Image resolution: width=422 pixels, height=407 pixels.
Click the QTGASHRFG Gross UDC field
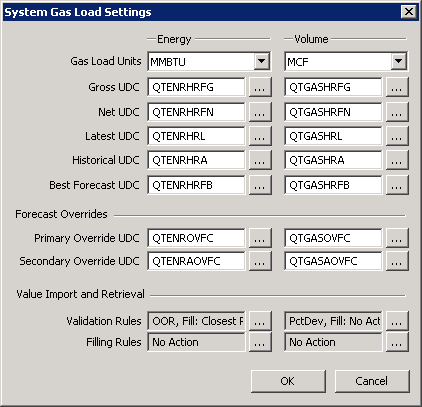tap(333, 87)
